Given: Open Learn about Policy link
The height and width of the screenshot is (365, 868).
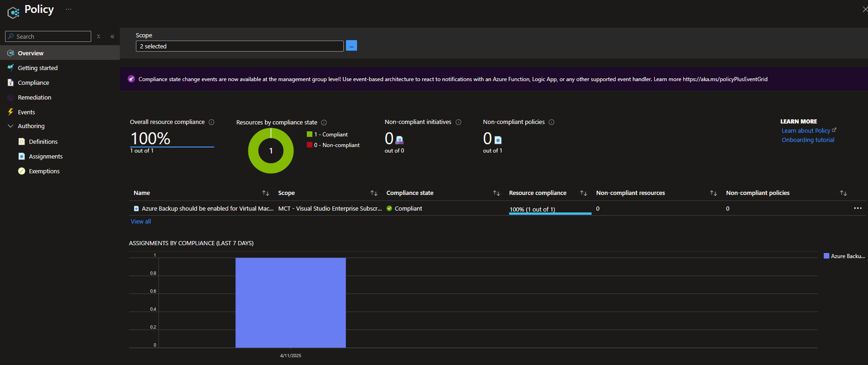Looking at the screenshot, I should (x=809, y=130).
